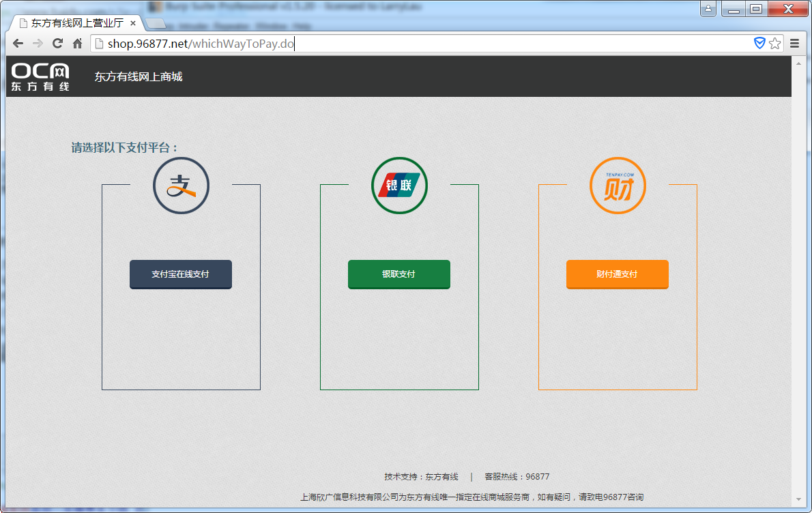The height and width of the screenshot is (513, 812).
Task: Choose the 财付通支付 button
Action: pos(618,274)
